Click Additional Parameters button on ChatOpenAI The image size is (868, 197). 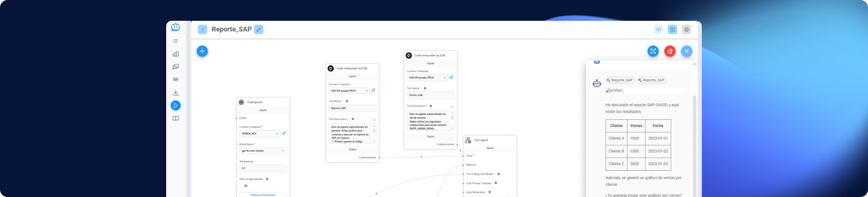[263, 195]
